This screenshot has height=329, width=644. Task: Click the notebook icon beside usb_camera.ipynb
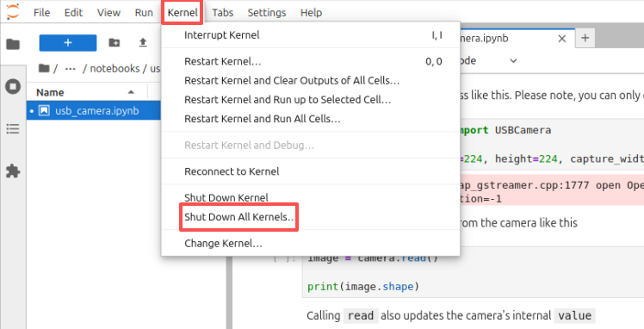(44, 111)
